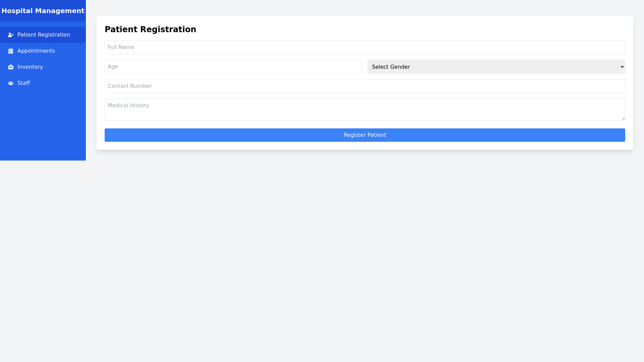Viewport: 644px width, 362px height.
Task: Open the Patient Registration sidebar item
Action: coord(44,35)
